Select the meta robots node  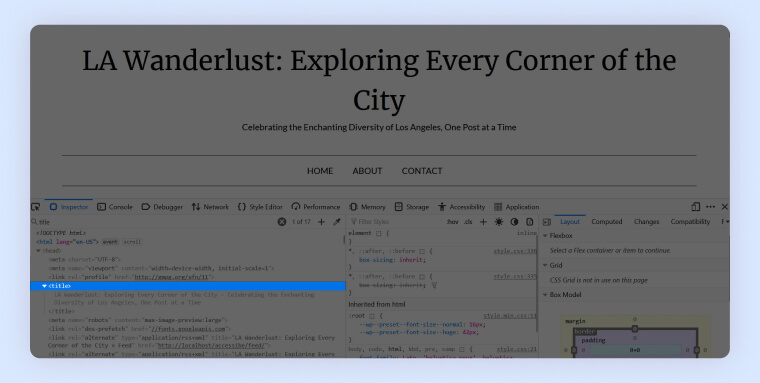coord(138,320)
